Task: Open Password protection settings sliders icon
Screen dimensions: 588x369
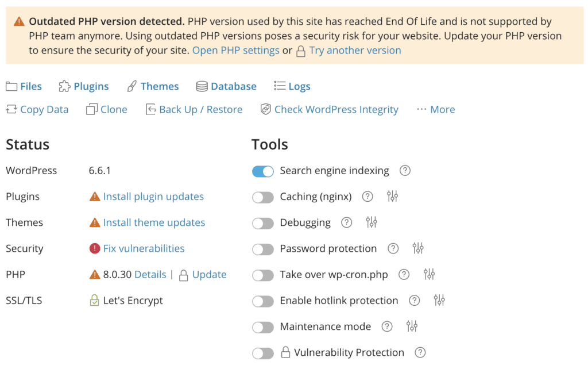Action: tap(418, 248)
